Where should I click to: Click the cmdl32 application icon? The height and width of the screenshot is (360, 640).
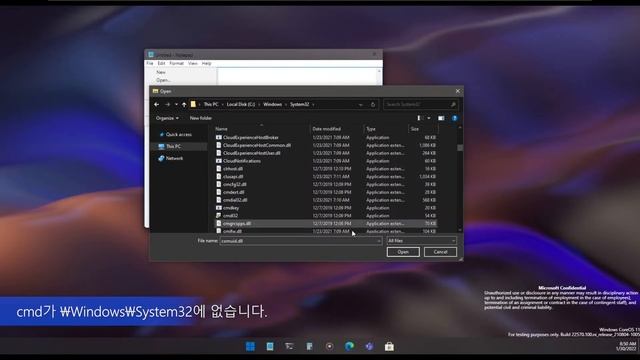tap(219, 216)
